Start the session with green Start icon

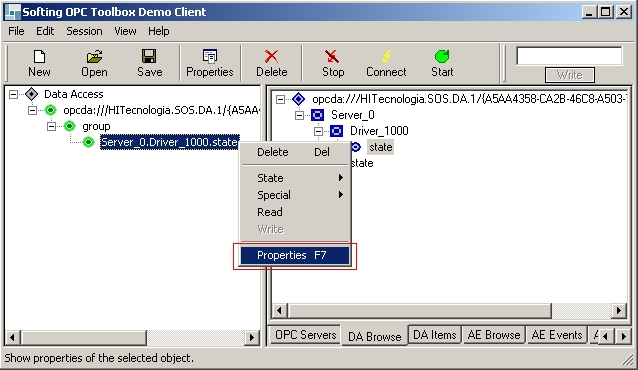click(442, 57)
